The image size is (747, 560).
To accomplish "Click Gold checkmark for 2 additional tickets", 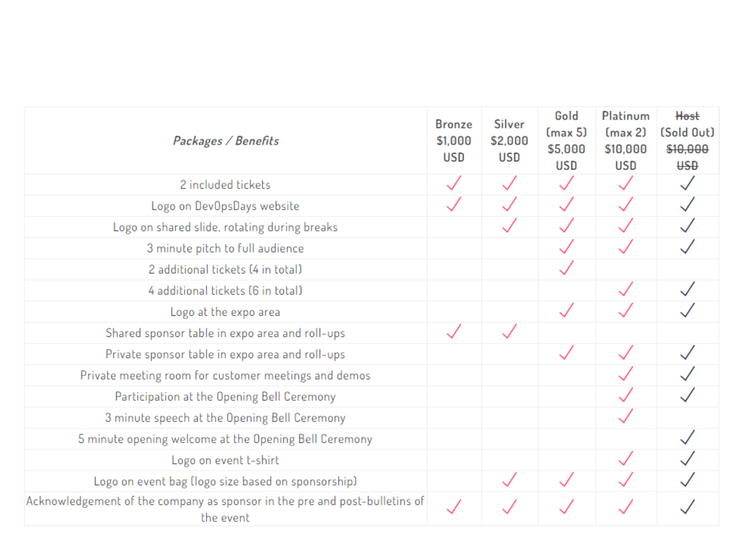I will point(566,268).
